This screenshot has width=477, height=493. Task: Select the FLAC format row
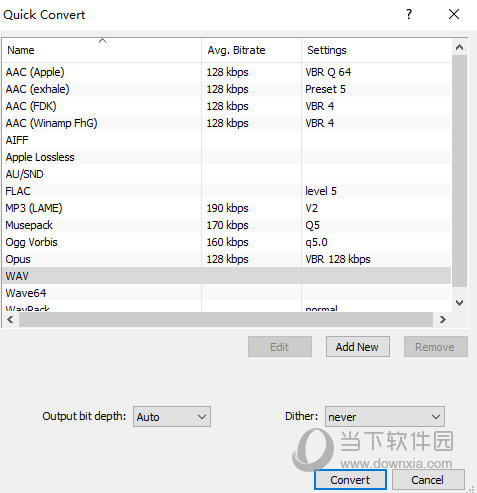tap(227, 191)
